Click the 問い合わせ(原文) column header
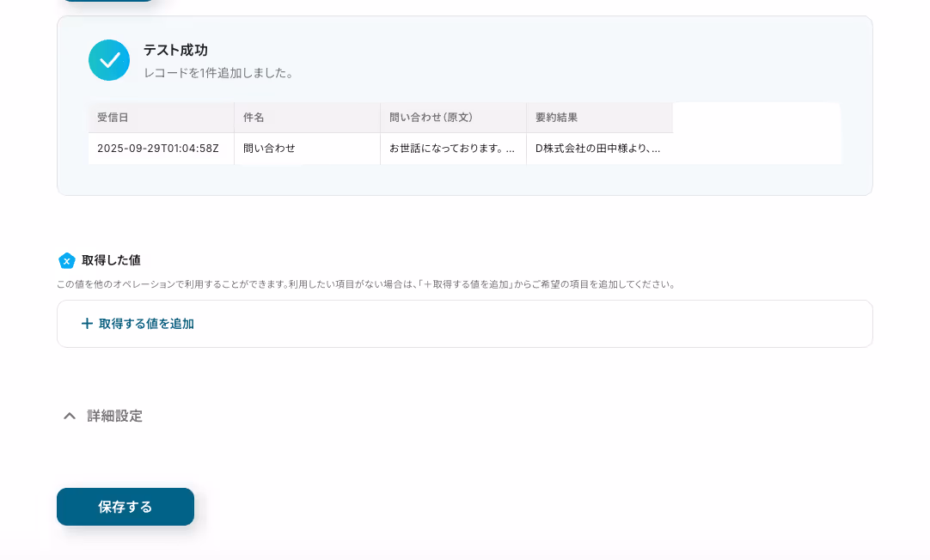This screenshot has height=560, width=930. [453, 118]
